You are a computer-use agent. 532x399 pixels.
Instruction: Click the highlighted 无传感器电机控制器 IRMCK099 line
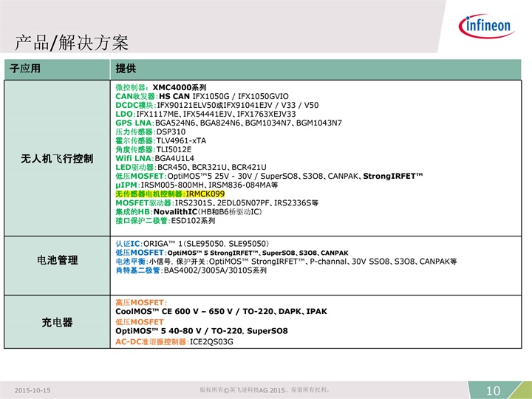tap(170, 194)
